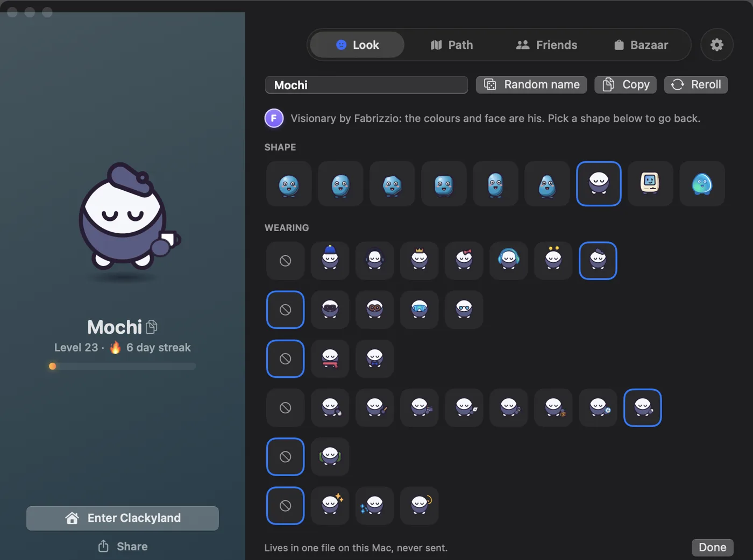Choose the teal gradient blob shape
The height and width of the screenshot is (560, 753).
701,184
